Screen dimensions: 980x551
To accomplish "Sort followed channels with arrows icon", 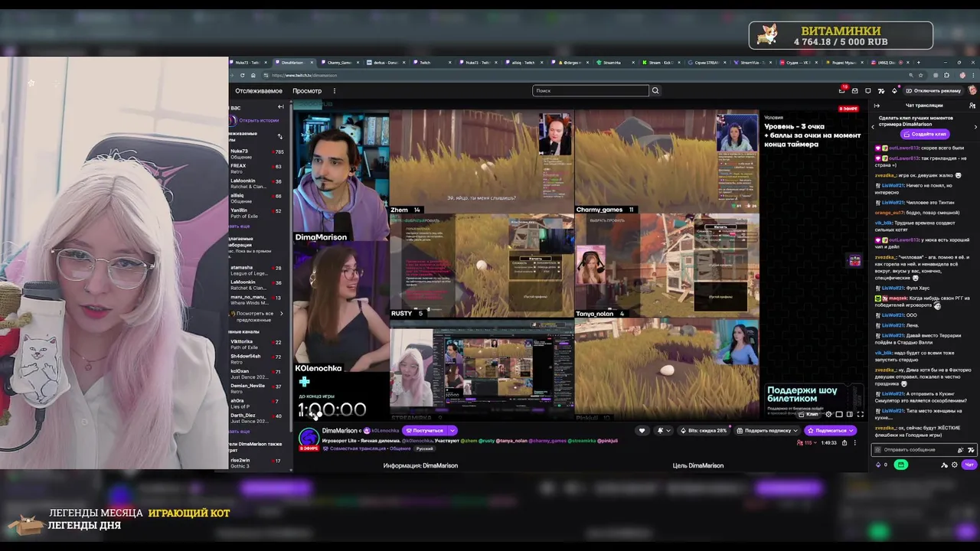I will (x=279, y=136).
